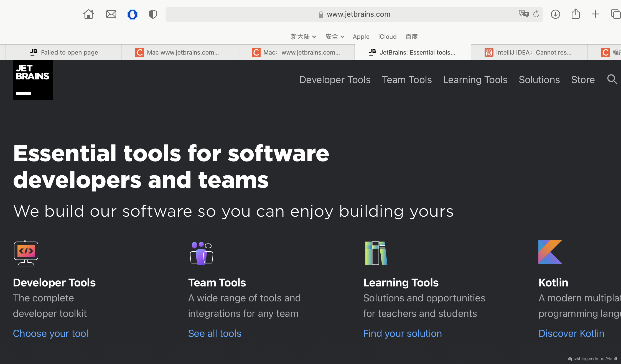
Task: Click the translate page icon in address bar
Action: (x=523, y=14)
